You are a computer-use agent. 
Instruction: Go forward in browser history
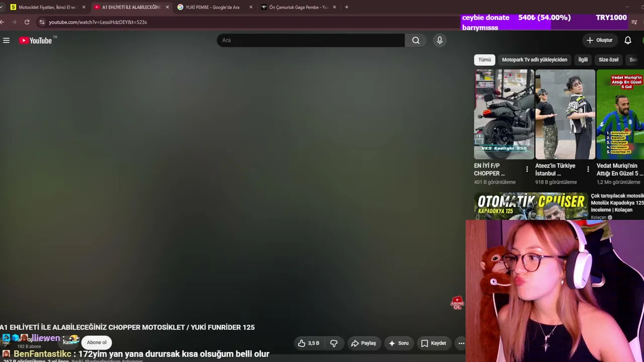(14, 22)
